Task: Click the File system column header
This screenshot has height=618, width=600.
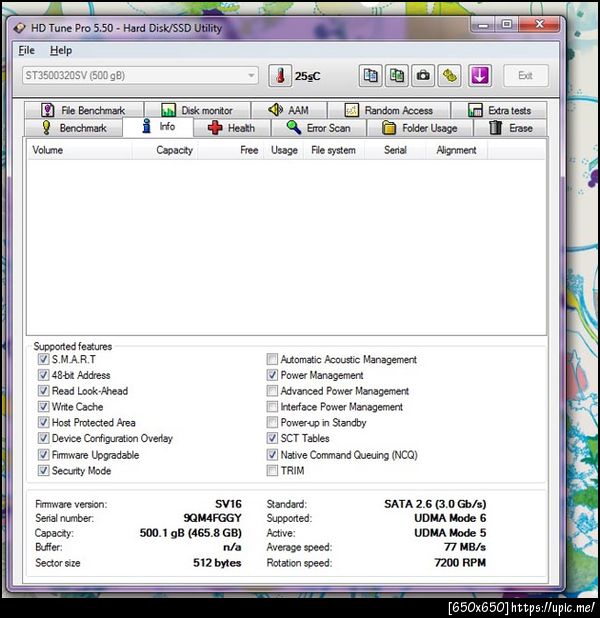Action: [x=334, y=150]
